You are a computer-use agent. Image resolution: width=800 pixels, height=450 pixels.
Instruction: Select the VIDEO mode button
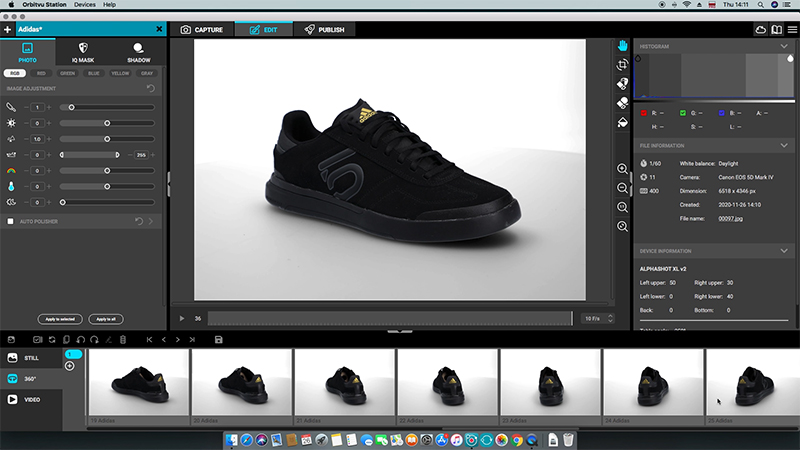point(31,399)
